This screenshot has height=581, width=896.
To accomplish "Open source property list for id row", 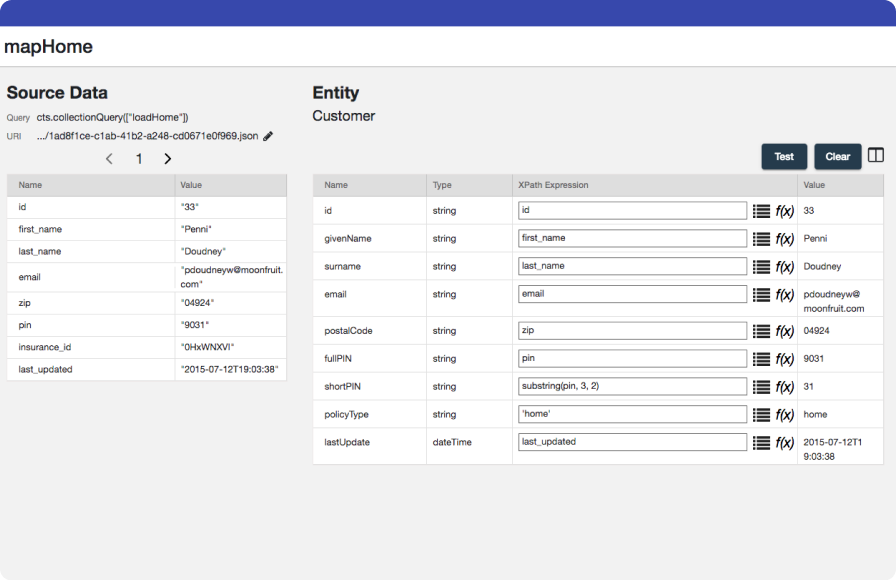I will (x=761, y=211).
